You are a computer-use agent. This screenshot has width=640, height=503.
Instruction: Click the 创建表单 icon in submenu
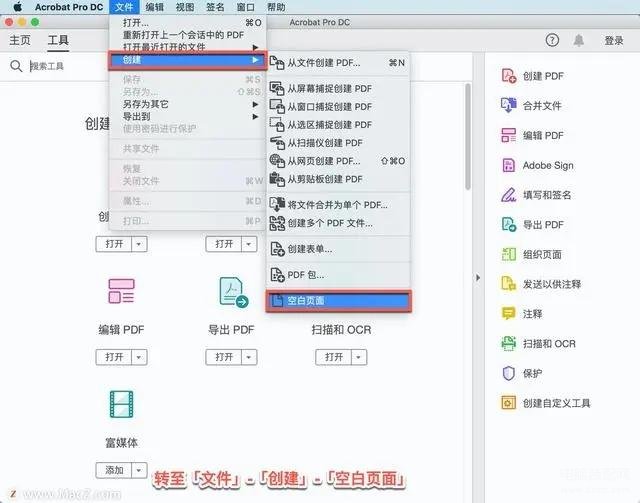click(x=277, y=249)
